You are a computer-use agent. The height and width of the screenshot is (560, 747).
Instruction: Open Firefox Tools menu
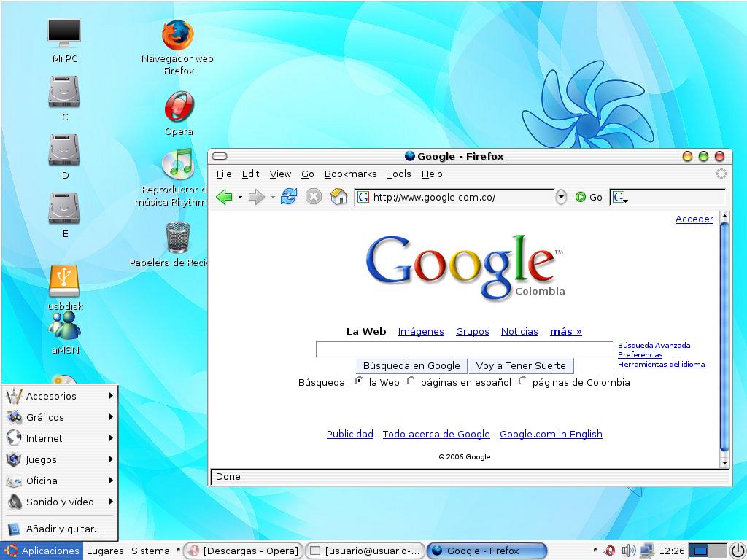399,174
